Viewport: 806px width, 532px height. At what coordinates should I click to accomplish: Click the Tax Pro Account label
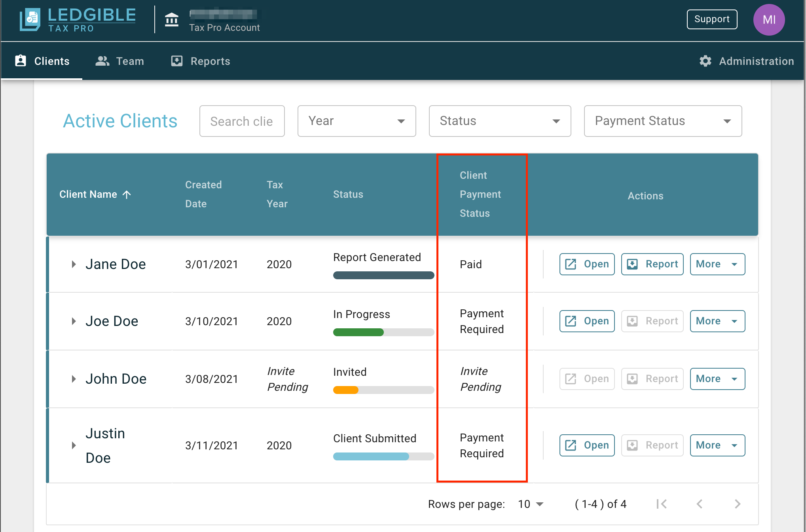(x=224, y=28)
